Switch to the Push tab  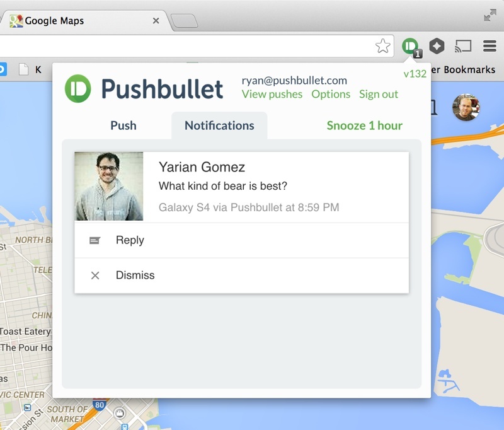[x=123, y=125]
